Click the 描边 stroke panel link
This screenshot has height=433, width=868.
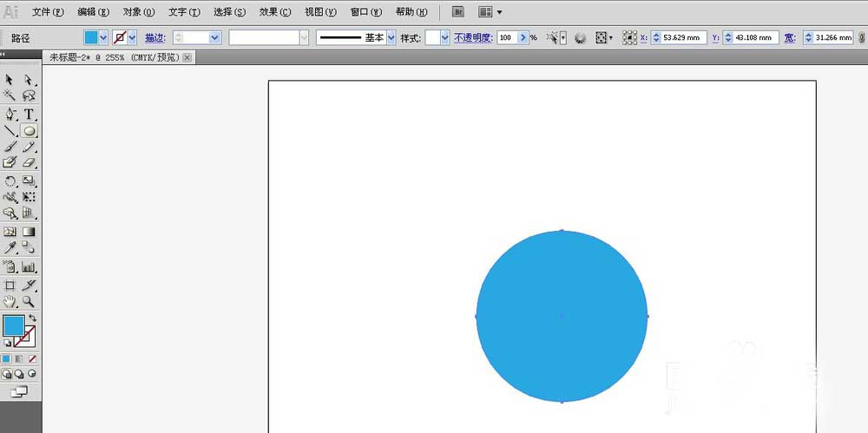tap(155, 37)
